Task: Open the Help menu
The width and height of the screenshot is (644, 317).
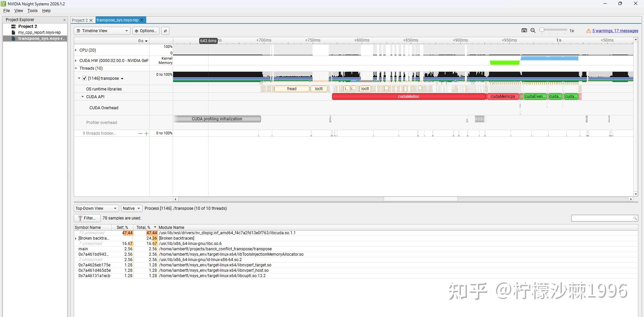Action: click(x=46, y=11)
